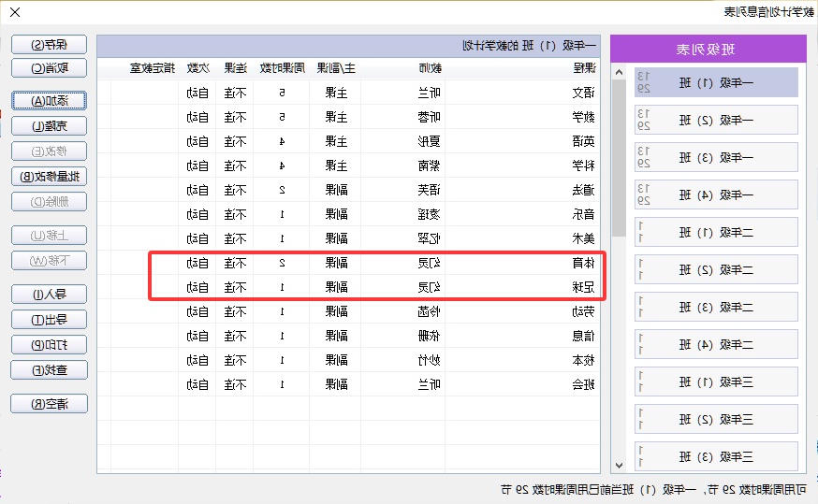818x504 pixels.
Task: Click the 取消(C) button
Action: click(49, 68)
